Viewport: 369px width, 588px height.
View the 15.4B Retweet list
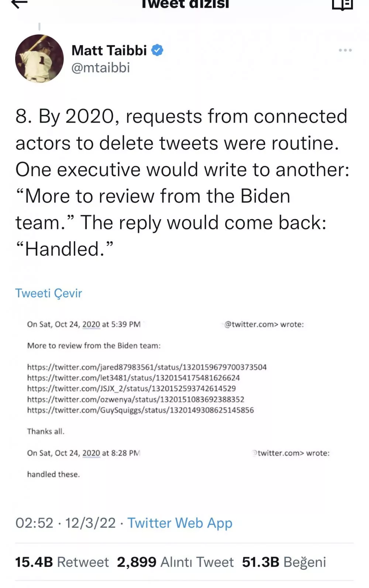(x=62, y=562)
